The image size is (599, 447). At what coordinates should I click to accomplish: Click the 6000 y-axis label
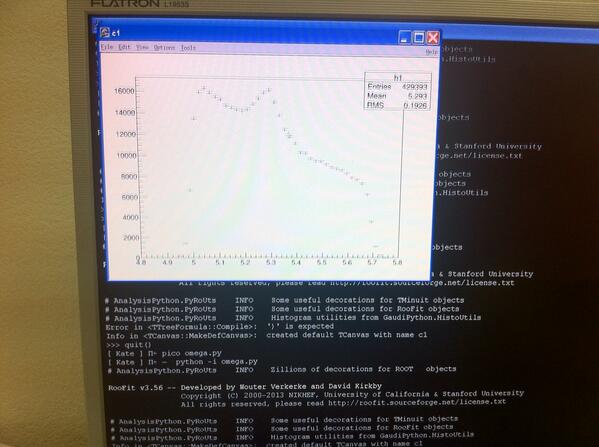pyautogui.click(x=130, y=197)
